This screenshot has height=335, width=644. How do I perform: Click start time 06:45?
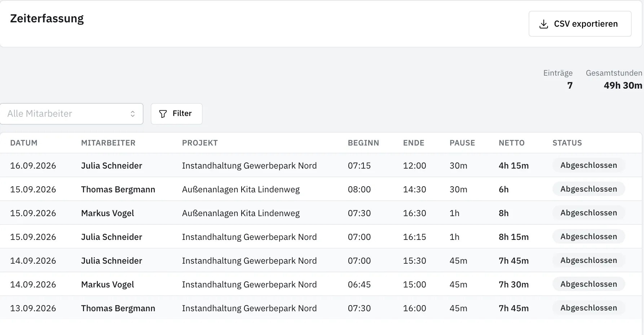tap(359, 285)
